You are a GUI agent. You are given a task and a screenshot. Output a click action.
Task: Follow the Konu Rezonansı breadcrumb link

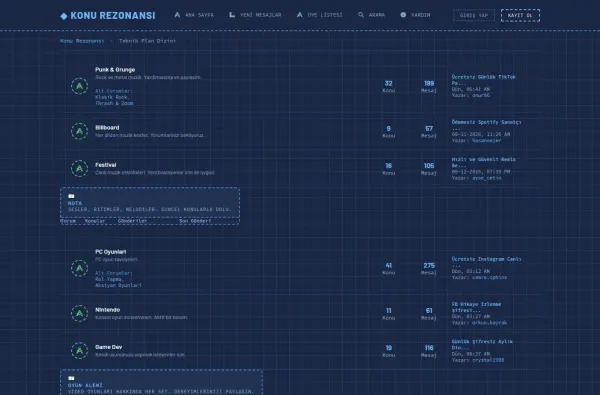click(82, 41)
